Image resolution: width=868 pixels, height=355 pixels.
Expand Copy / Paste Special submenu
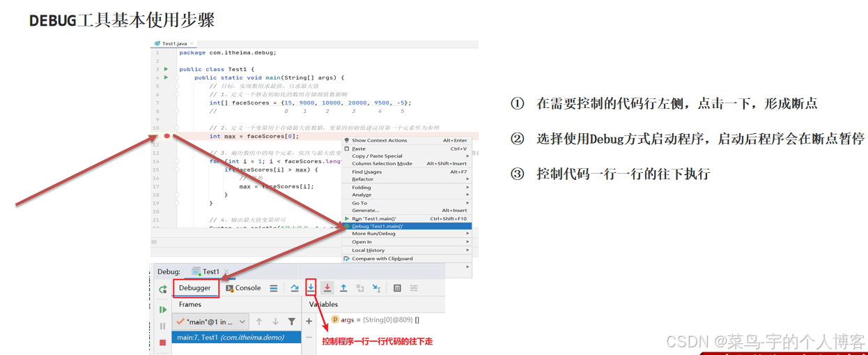[408, 156]
